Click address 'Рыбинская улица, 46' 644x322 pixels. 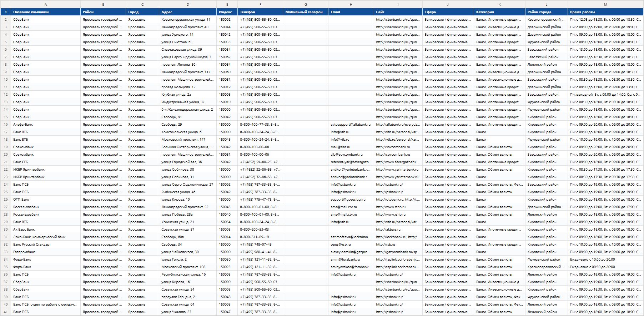(188, 192)
